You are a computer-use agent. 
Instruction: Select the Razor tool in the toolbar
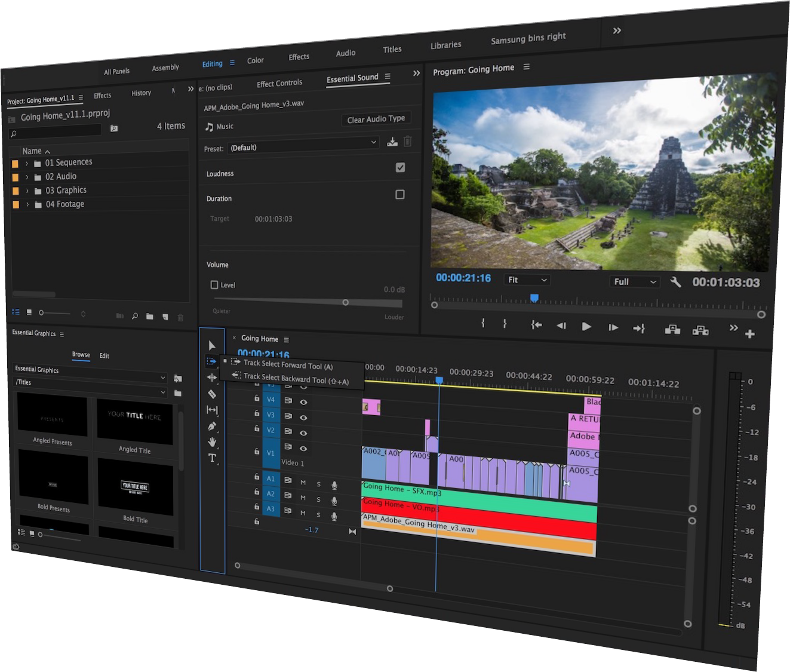pos(212,394)
